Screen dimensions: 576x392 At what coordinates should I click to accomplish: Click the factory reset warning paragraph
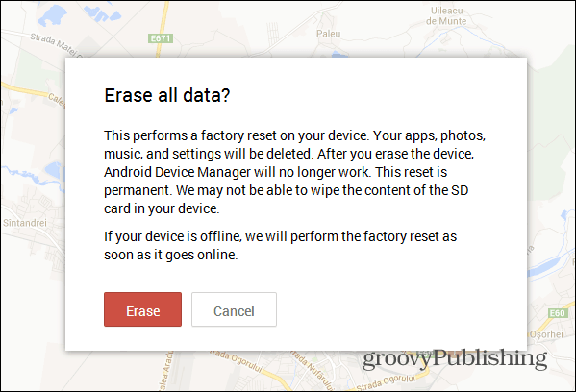pyautogui.click(x=294, y=172)
